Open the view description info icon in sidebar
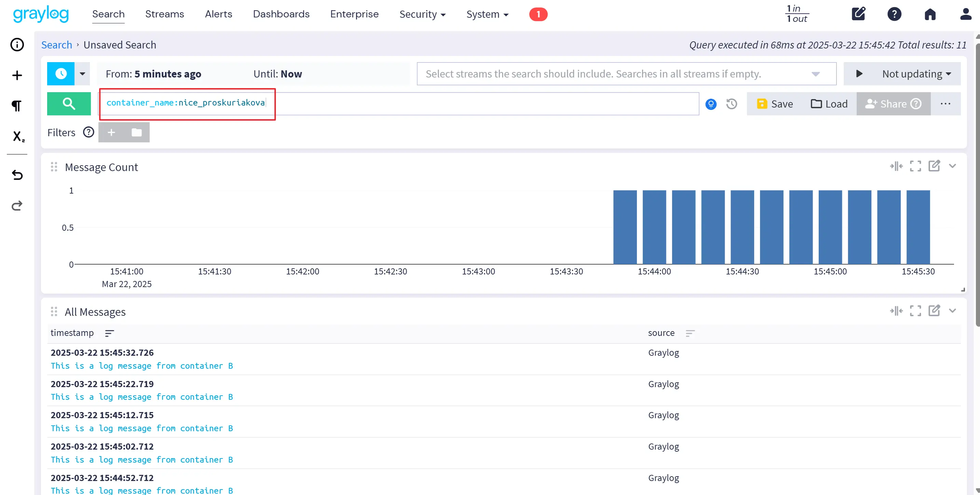Image resolution: width=980 pixels, height=495 pixels. [17, 44]
